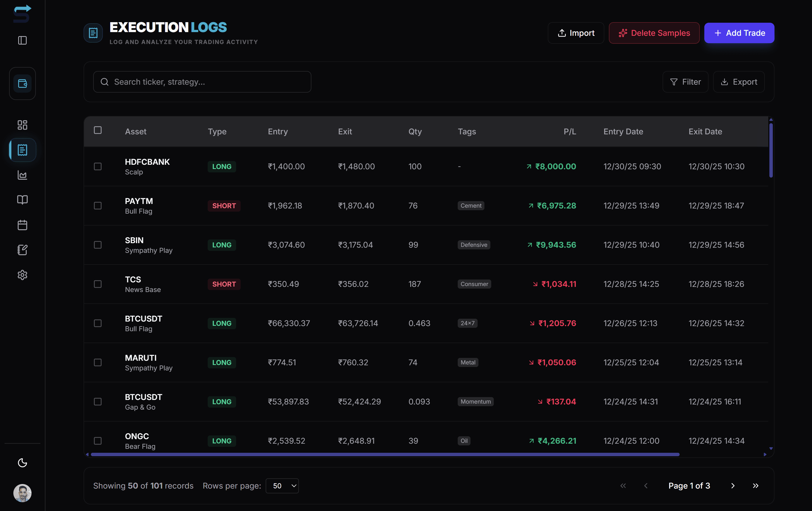Open the Calendar icon in the sidebar
The image size is (812, 511).
(22, 225)
